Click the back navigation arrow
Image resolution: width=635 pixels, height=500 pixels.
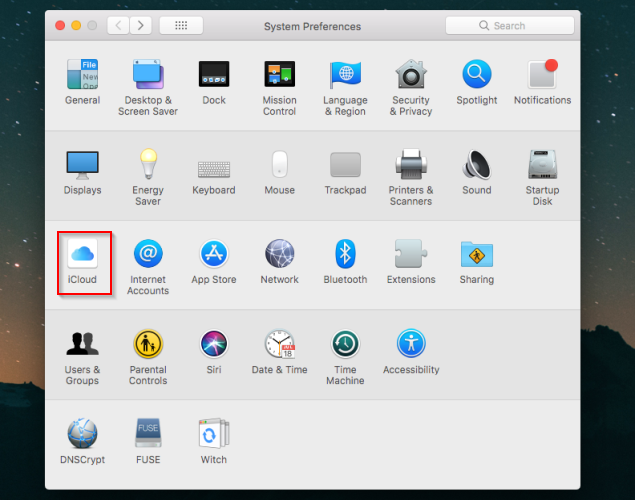pos(119,25)
